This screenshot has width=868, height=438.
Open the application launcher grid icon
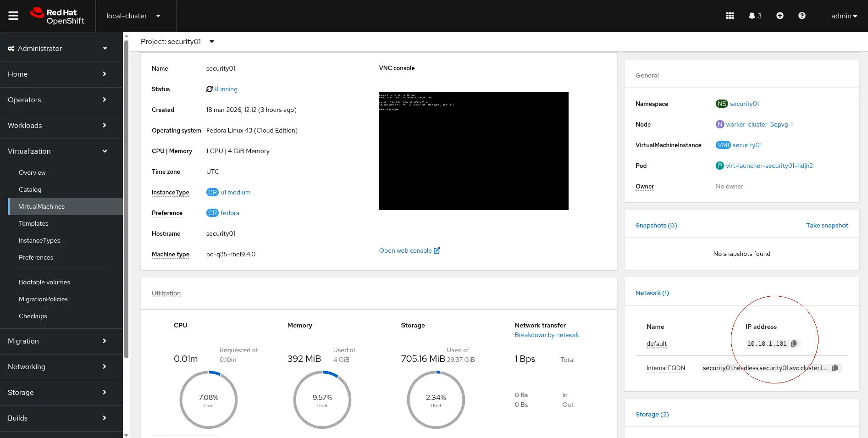(730, 16)
